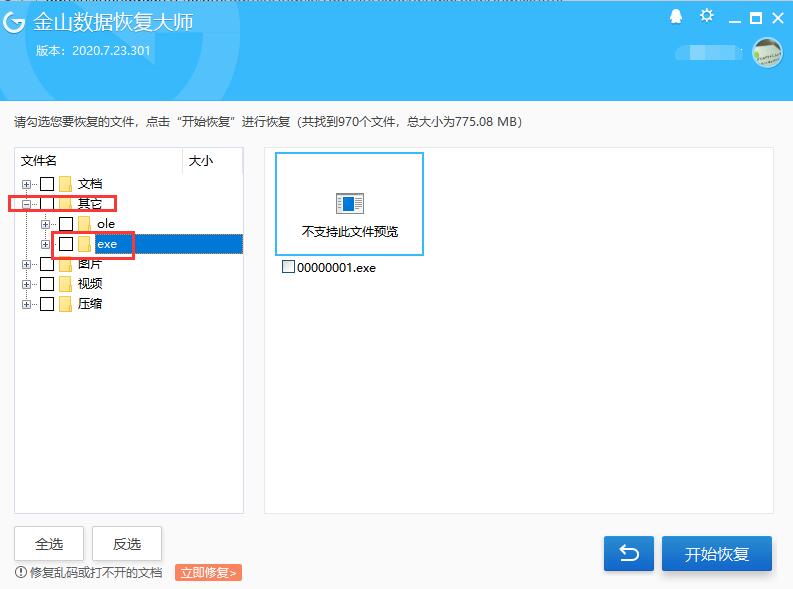Image resolution: width=793 pixels, height=589 pixels.
Task: Collapse the 其它 tree node
Action: coord(26,204)
